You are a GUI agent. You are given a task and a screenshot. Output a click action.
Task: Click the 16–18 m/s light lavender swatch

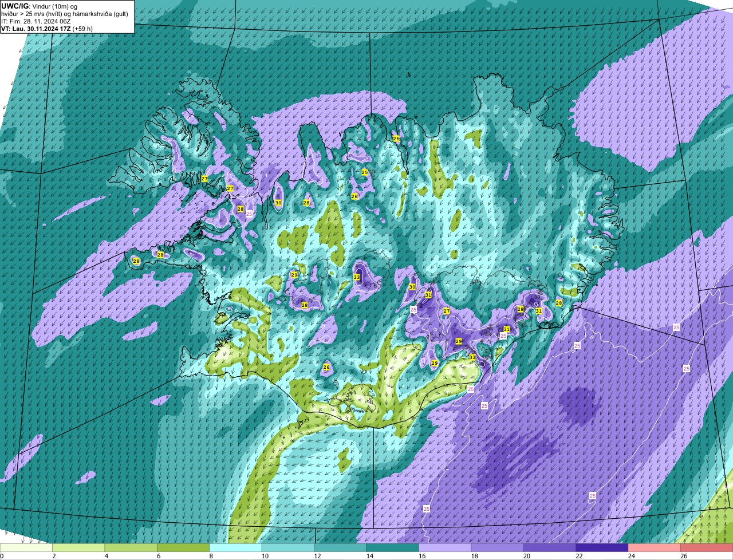445,547
